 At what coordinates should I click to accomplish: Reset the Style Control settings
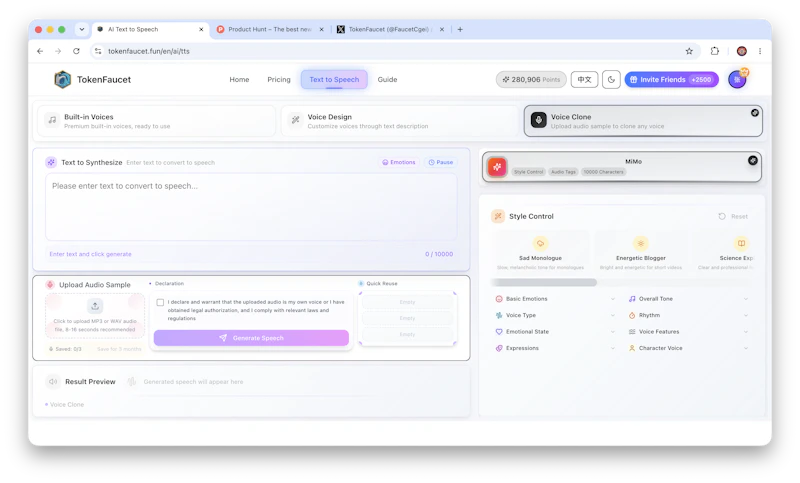[x=733, y=216]
